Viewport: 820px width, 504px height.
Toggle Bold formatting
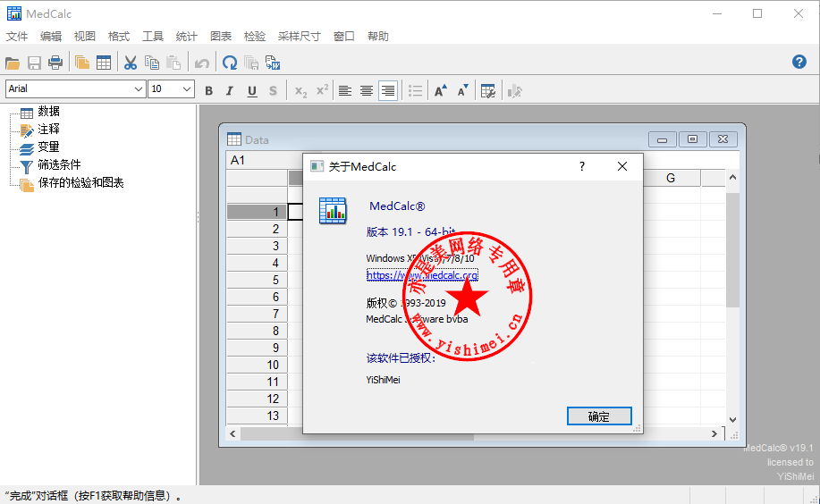coord(208,91)
